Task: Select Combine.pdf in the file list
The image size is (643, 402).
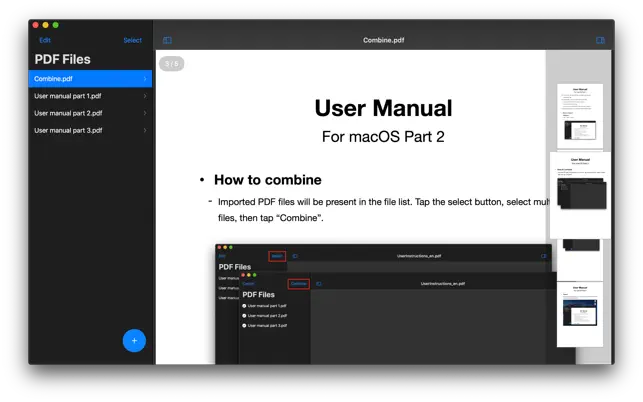Action: pos(90,79)
